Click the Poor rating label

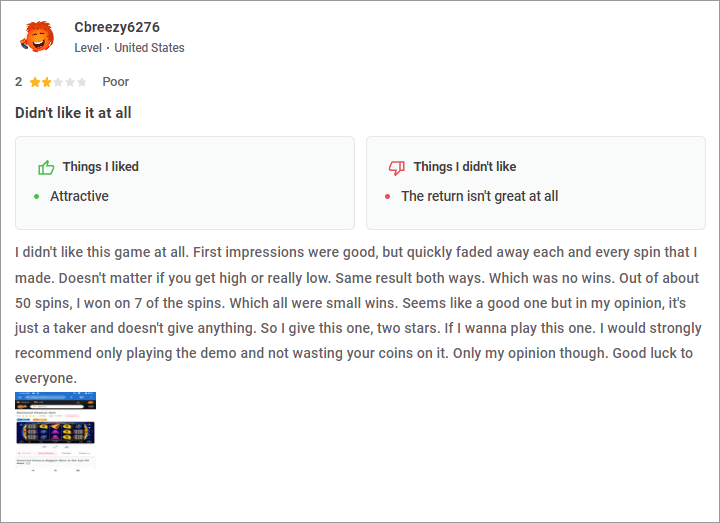pos(115,82)
